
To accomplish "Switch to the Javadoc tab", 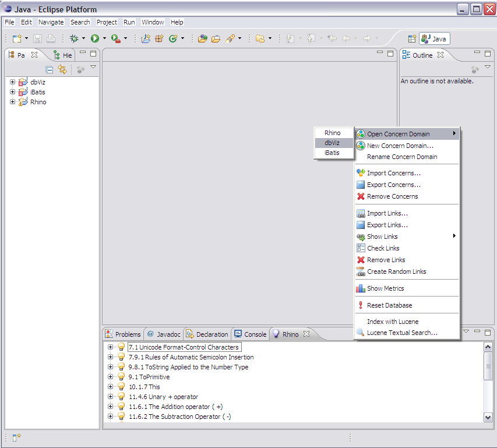I will point(164,334).
